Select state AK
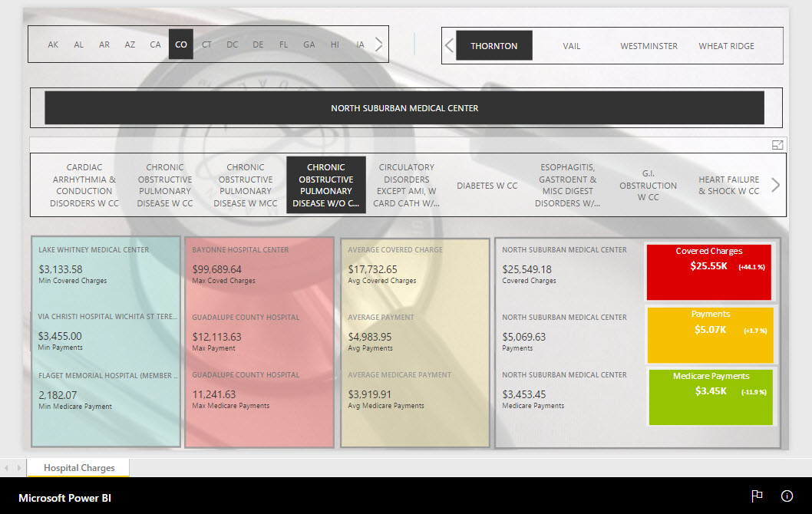Viewport: 812px width, 514px height. 53,44
